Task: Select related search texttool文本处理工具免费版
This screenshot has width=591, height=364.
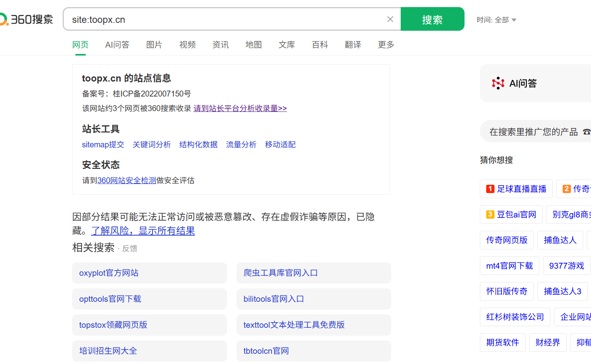Action: 314,325
